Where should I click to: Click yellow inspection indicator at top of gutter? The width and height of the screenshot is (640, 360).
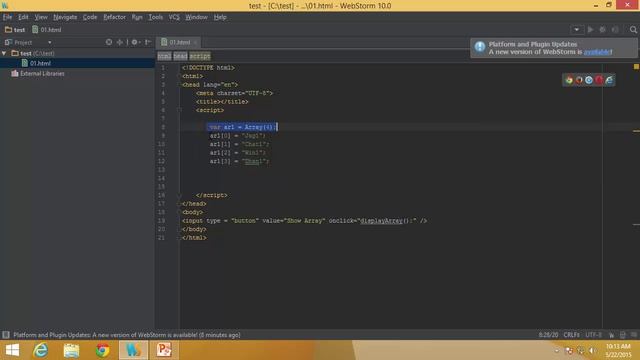(x=636, y=67)
